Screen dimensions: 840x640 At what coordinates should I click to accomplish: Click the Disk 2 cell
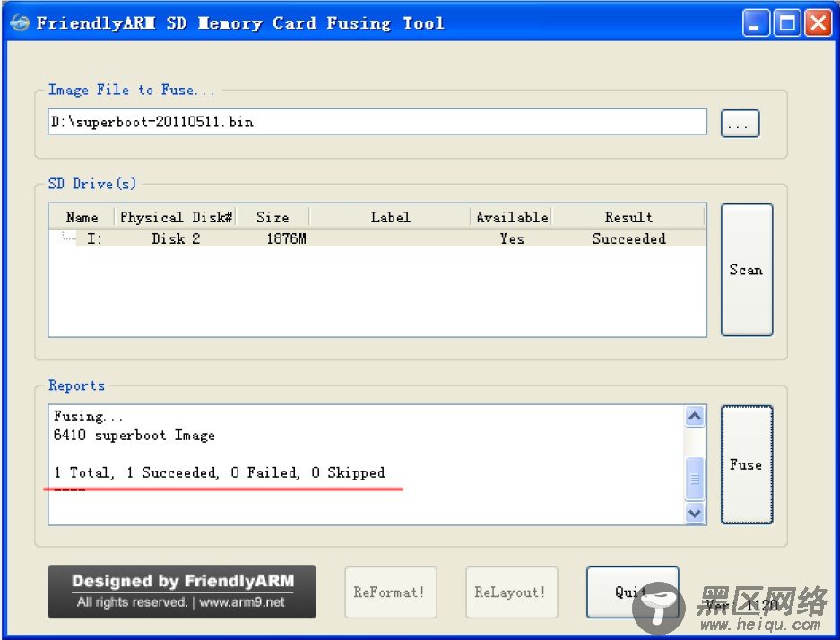tap(176, 238)
